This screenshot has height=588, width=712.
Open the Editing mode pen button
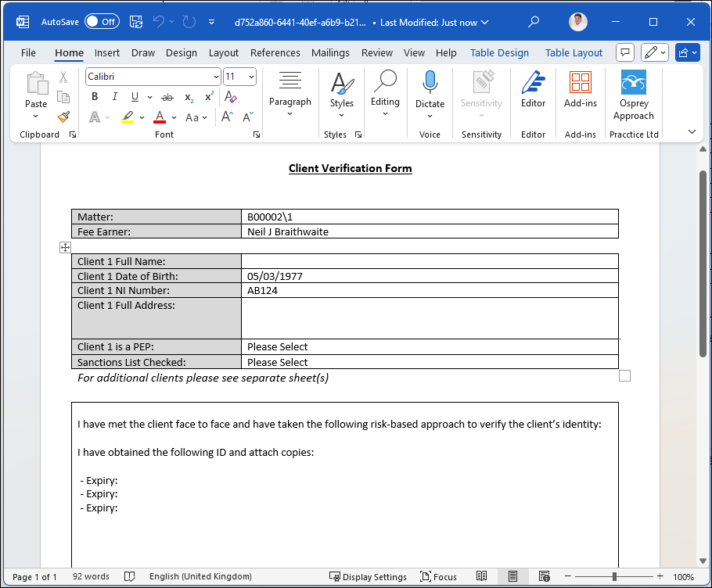pyautogui.click(x=654, y=52)
